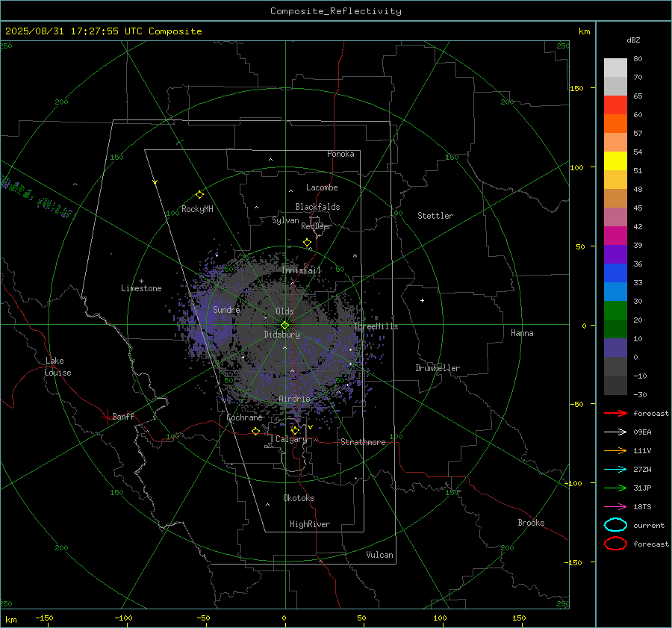
Task: Click the Lacombe city label
Action: coord(322,187)
